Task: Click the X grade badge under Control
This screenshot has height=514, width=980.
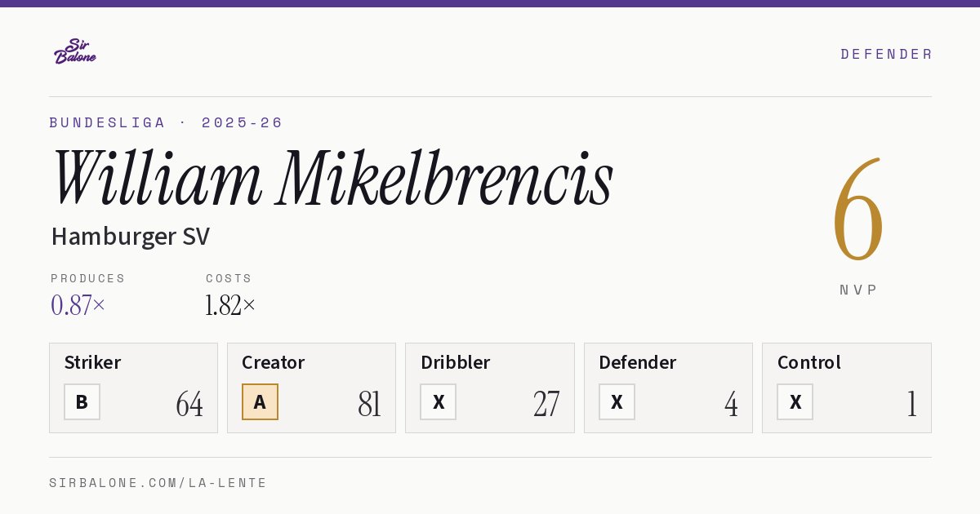Action: (x=795, y=401)
